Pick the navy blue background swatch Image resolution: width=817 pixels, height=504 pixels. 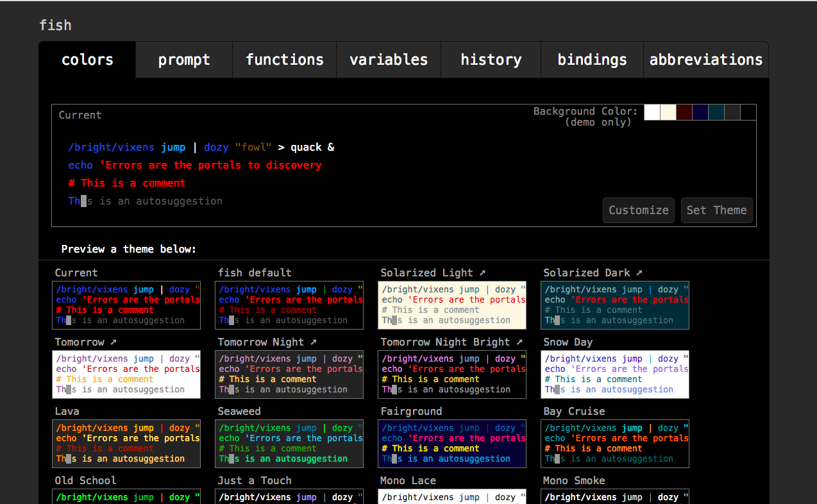pyautogui.click(x=700, y=112)
